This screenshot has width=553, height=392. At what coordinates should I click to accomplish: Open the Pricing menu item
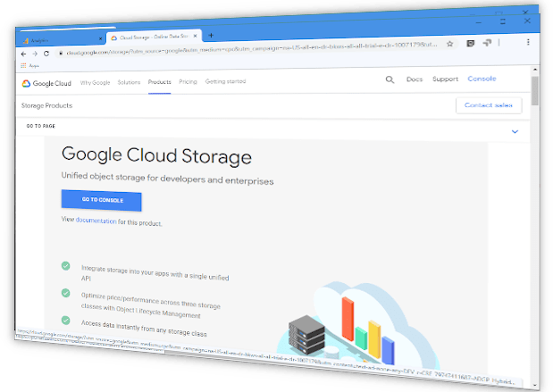[x=188, y=82]
